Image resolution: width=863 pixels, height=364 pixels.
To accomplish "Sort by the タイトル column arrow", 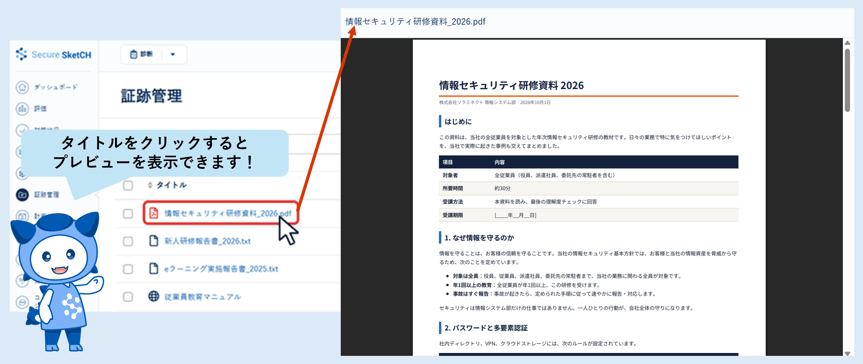I will pyautogui.click(x=150, y=186).
